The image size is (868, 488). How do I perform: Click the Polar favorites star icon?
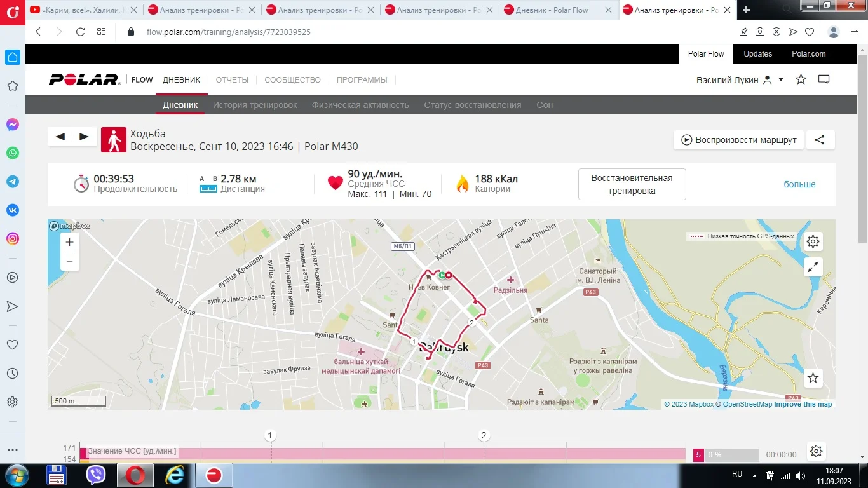(801, 79)
